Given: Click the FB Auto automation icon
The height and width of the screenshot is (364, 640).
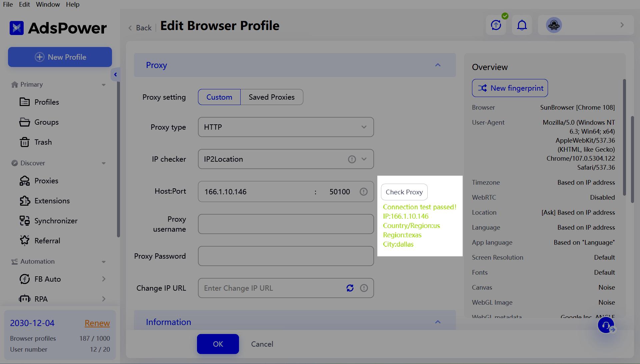Looking at the screenshot, I should (25, 279).
